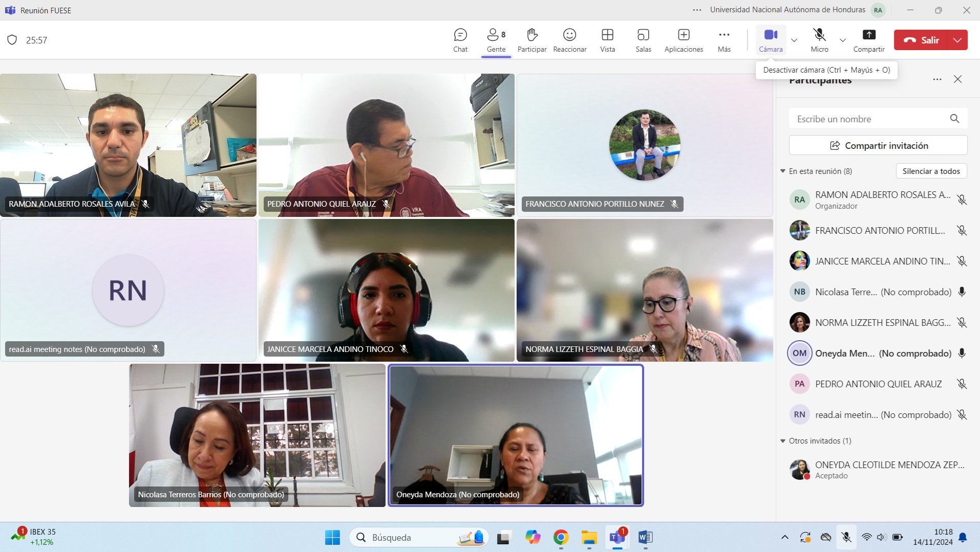Mute Nicolasa Terreros microphone in participant list
This screenshot has height=552, width=980.
962,292
